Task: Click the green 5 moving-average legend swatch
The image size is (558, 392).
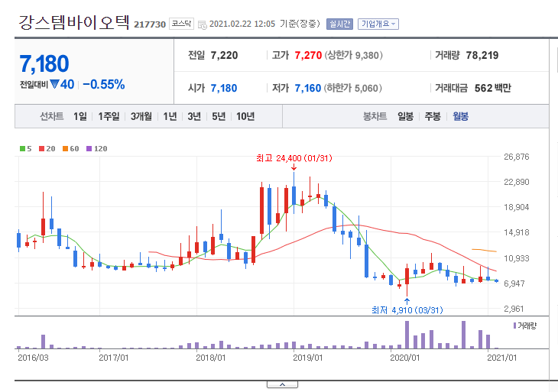Action: (22, 149)
